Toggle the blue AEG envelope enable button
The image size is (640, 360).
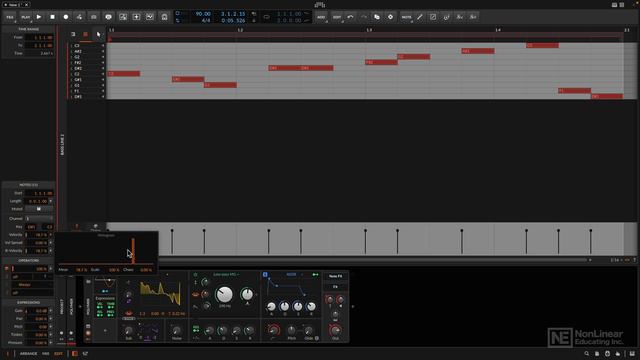(x=265, y=275)
